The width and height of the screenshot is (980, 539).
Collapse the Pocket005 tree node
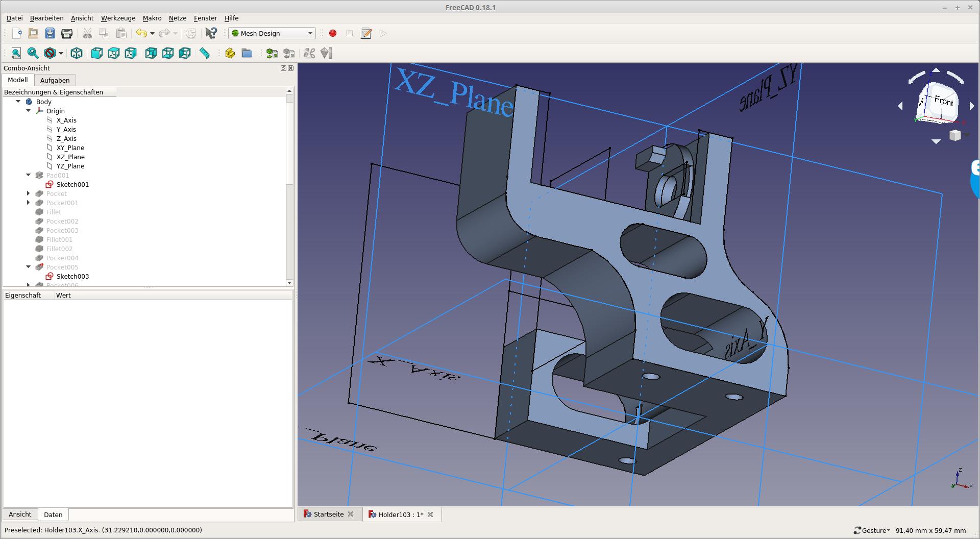coord(29,267)
